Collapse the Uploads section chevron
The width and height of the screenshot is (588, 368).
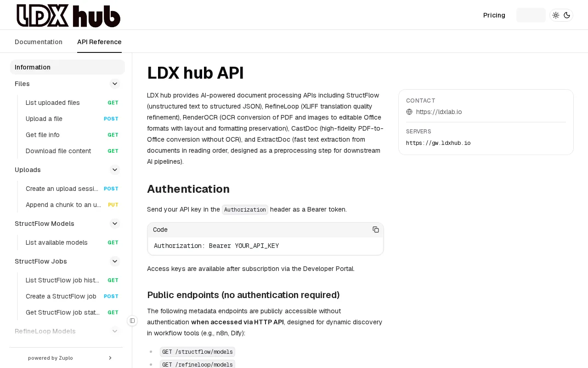tap(115, 170)
